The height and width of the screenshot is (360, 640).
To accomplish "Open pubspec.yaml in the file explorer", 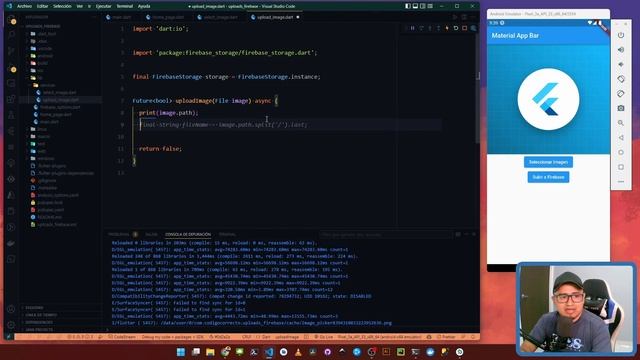I will pyautogui.click(x=51, y=210).
